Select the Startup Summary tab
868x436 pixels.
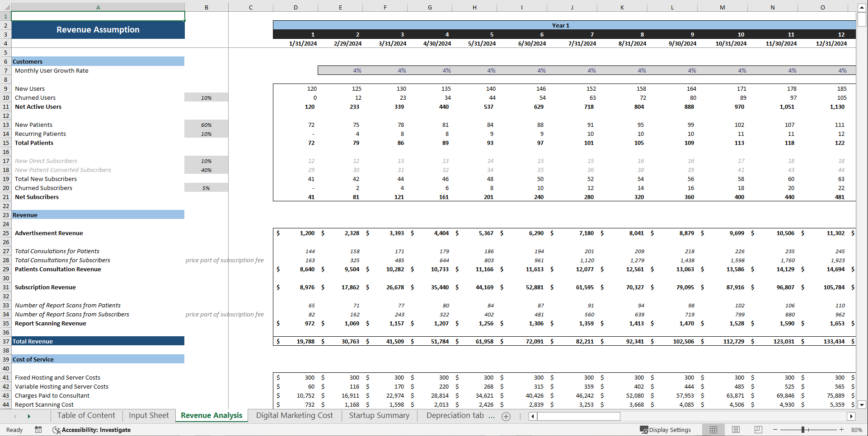379,415
